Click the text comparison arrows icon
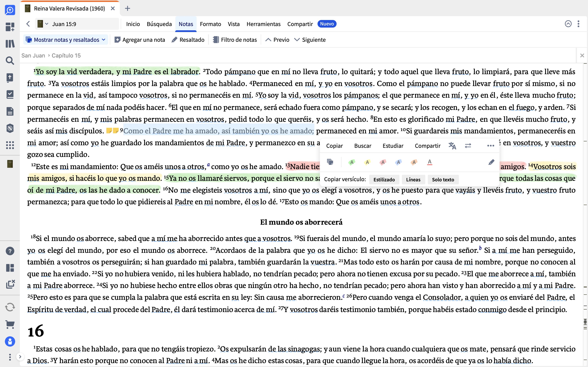 (x=468, y=146)
